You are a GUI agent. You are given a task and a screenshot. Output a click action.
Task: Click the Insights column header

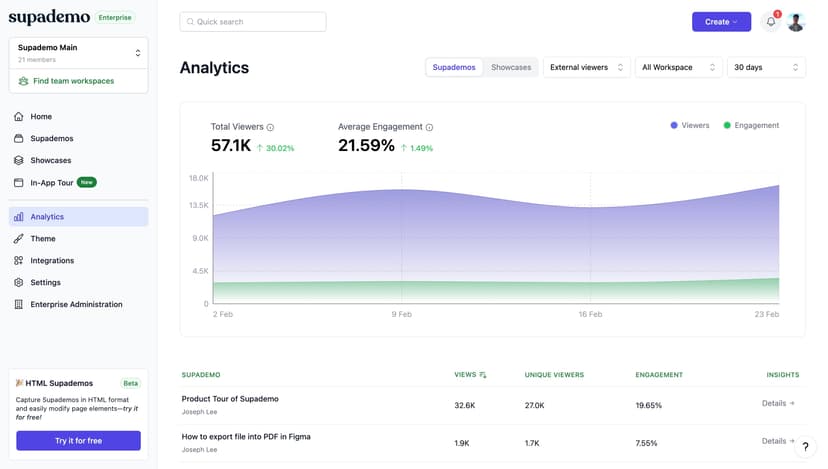click(783, 375)
